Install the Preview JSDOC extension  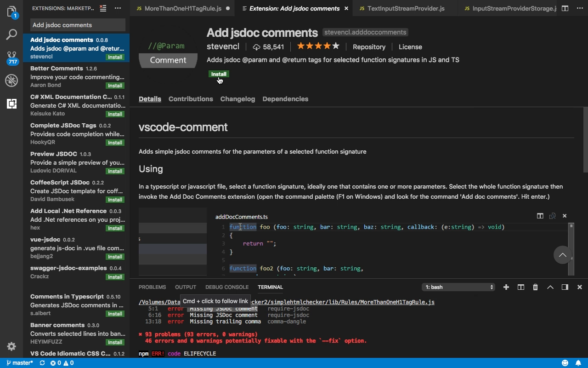[x=115, y=171]
